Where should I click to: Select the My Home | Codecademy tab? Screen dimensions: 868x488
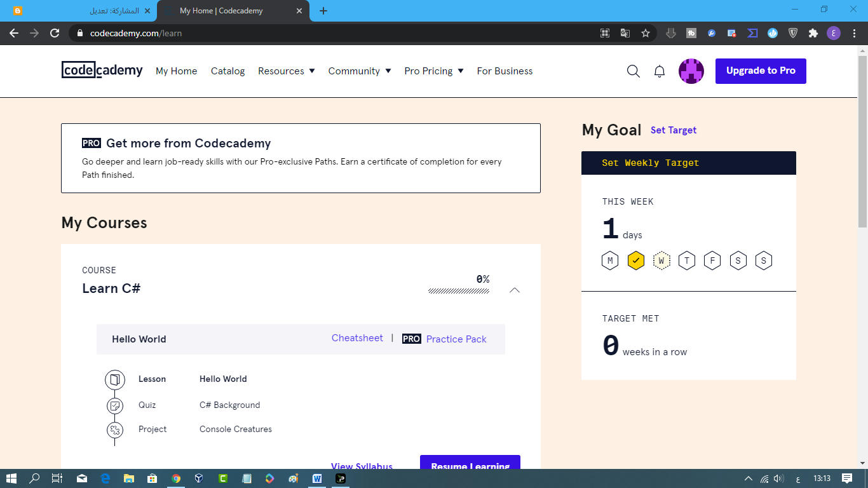click(234, 11)
